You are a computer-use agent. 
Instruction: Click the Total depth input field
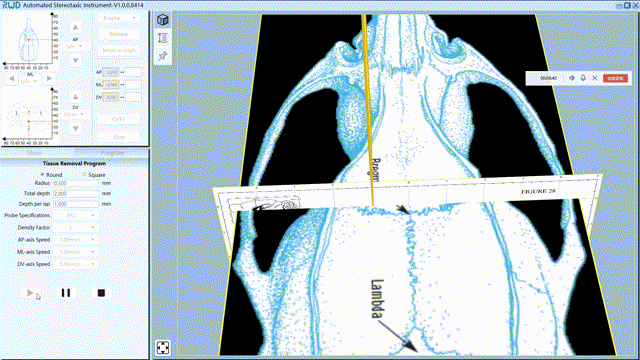click(76, 193)
